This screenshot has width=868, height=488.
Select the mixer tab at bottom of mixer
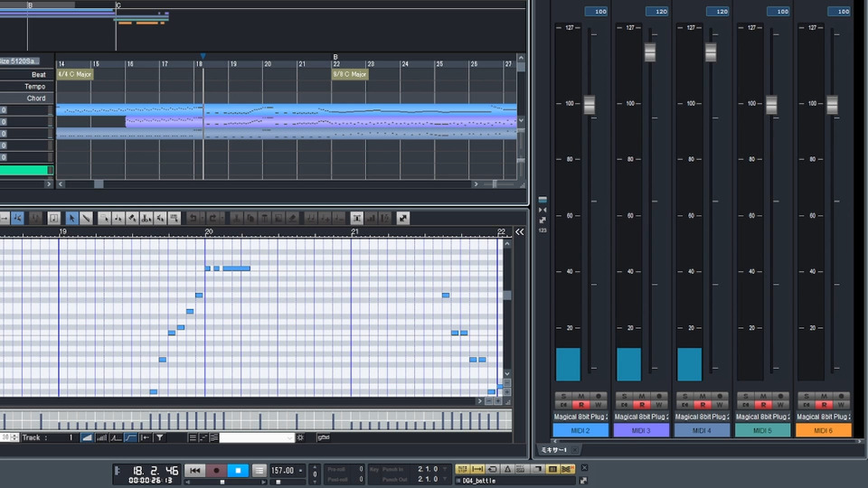tap(553, 450)
